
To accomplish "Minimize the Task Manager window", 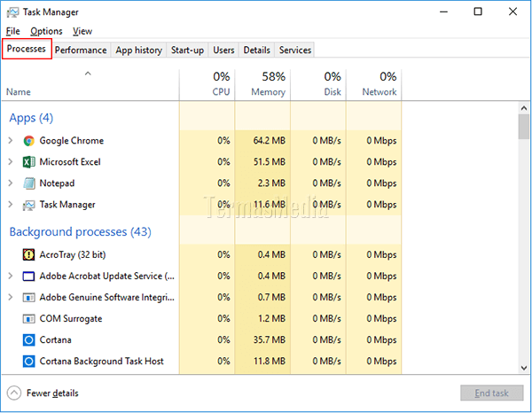I will tap(444, 12).
